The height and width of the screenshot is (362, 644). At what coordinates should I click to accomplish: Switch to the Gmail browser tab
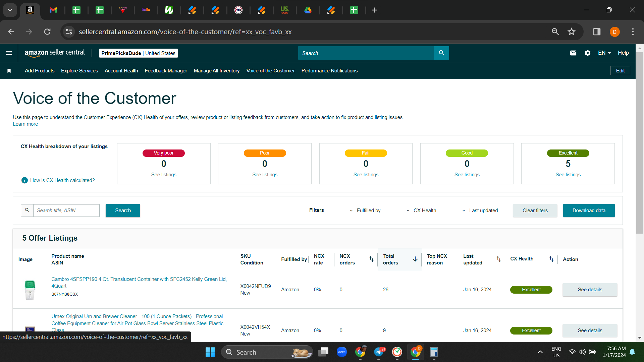click(x=53, y=10)
